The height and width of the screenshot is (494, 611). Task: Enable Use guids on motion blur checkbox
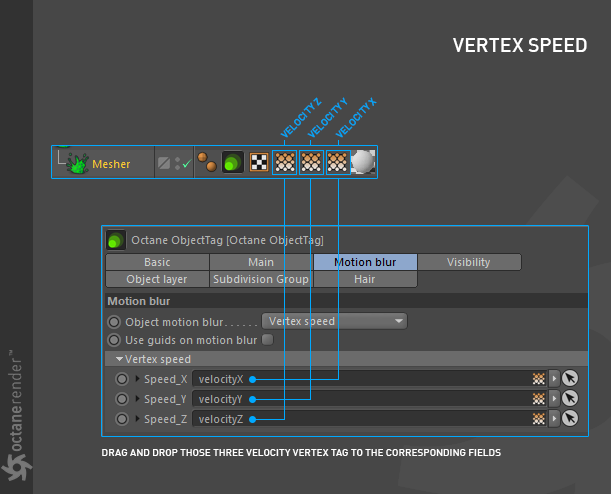tap(268, 340)
